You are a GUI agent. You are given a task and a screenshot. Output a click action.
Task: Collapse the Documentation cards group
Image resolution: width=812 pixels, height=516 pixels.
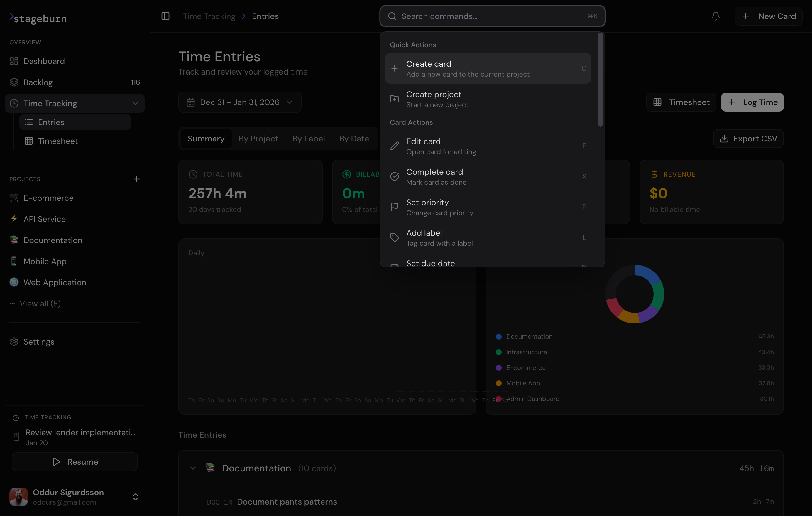click(x=193, y=468)
